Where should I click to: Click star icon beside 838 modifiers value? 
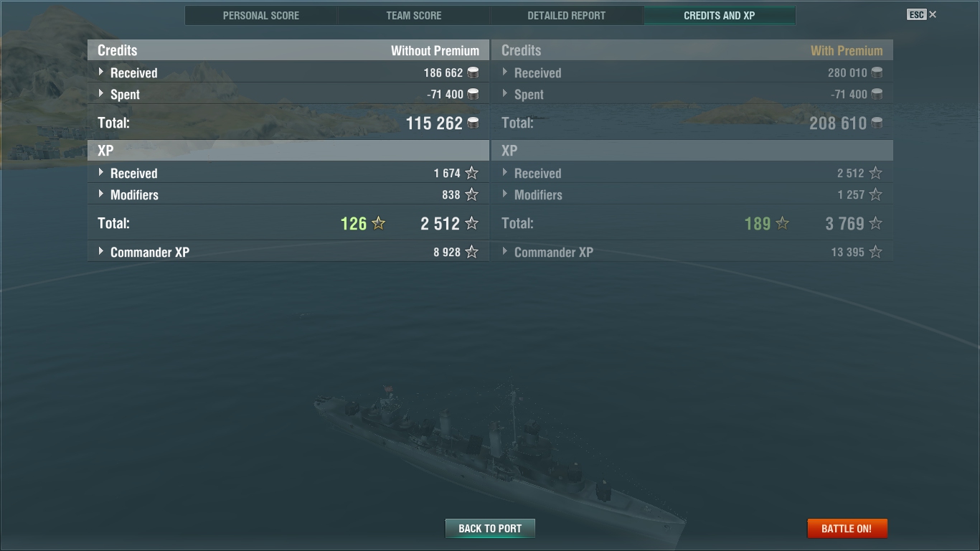pyautogui.click(x=471, y=194)
